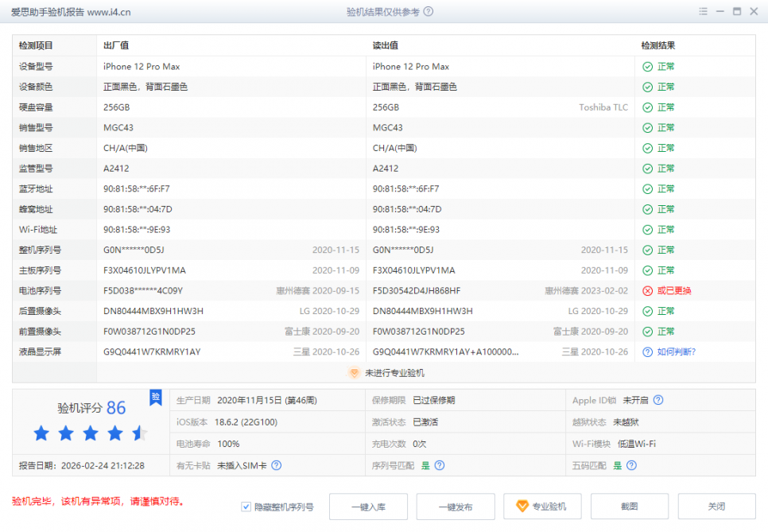This screenshot has height=532, width=768.
Task: Click help icon next to Apple ID锁 未开启
Action: point(658,401)
